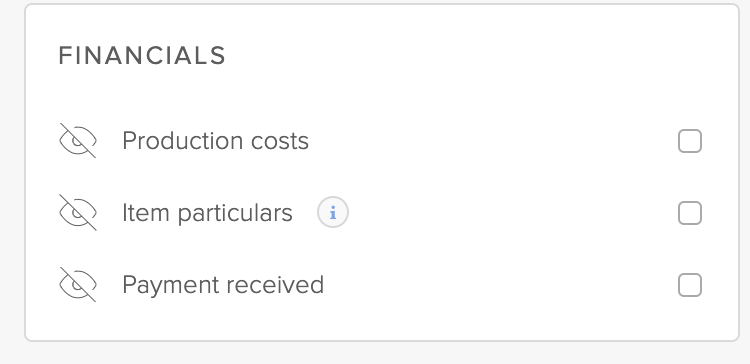Click the Production costs label
The height and width of the screenshot is (364, 750).
click(215, 141)
